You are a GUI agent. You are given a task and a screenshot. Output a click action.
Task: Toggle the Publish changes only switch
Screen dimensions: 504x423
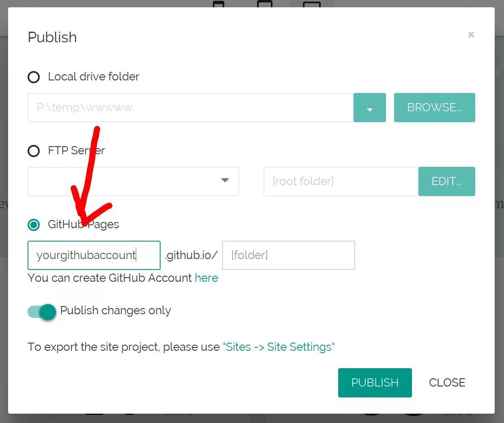pos(42,312)
